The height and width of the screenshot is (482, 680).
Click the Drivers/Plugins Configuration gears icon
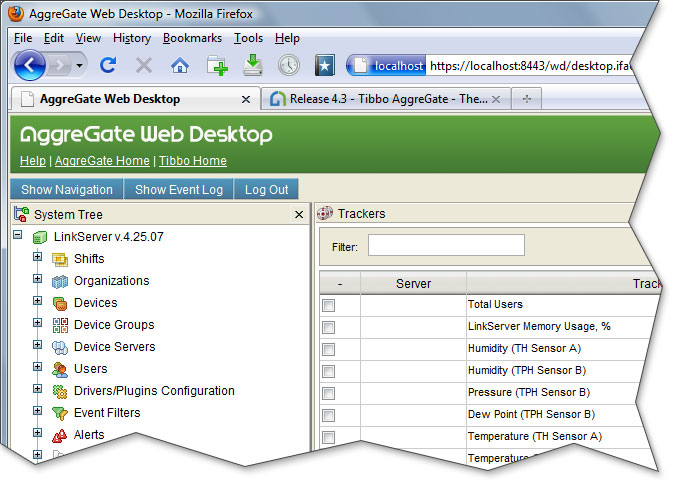click(x=60, y=391)
